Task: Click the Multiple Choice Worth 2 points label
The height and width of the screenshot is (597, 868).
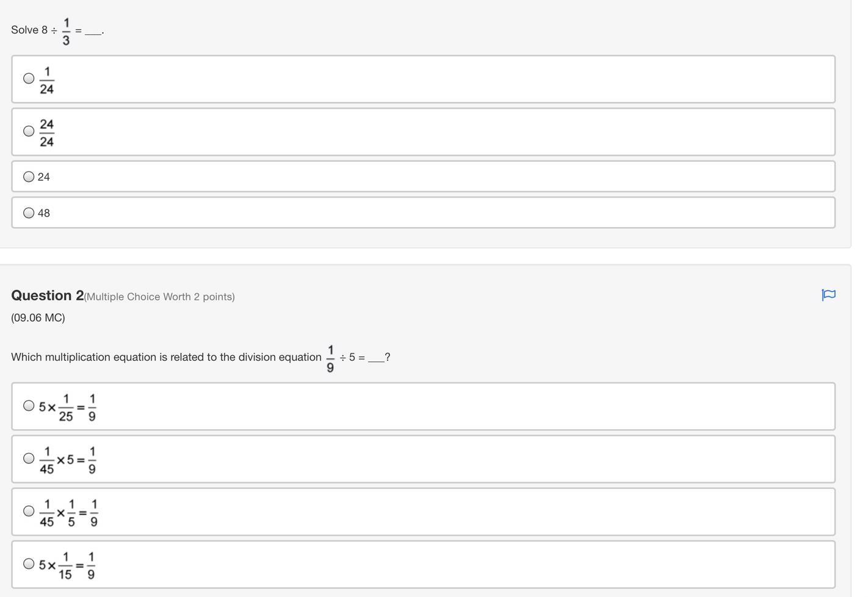Action: (x=159, y=297)
